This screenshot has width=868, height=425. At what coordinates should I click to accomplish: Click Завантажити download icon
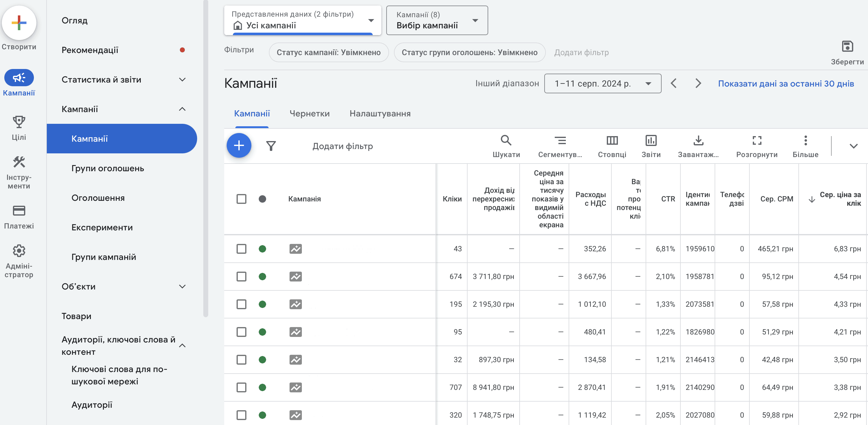coord(698,140)
